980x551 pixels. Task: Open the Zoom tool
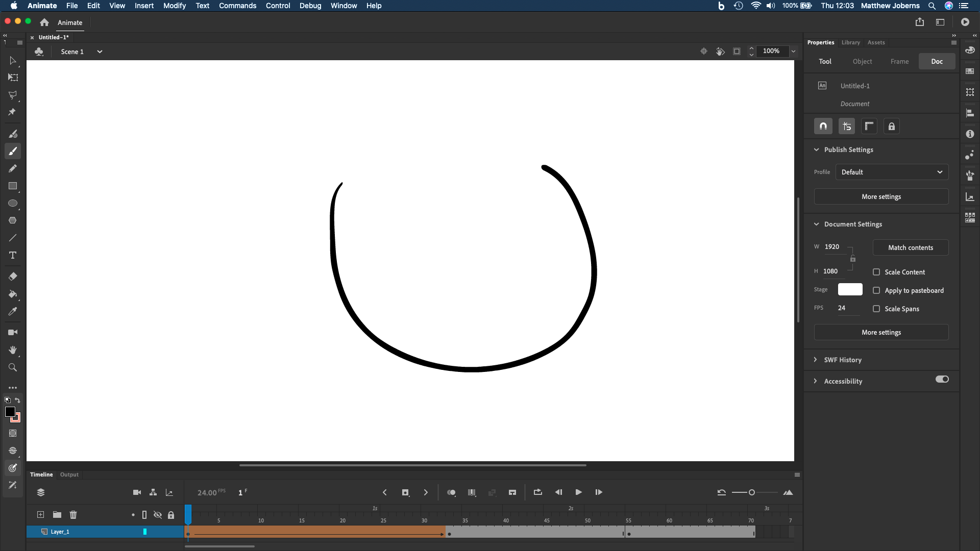(x=13, y=367)
